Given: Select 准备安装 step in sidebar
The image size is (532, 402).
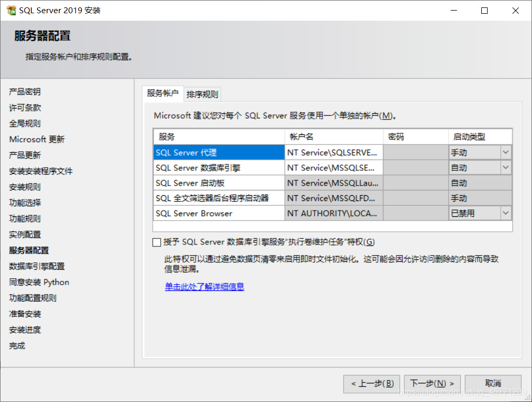Looking at the screenshot, I should (x=25, y=314).
